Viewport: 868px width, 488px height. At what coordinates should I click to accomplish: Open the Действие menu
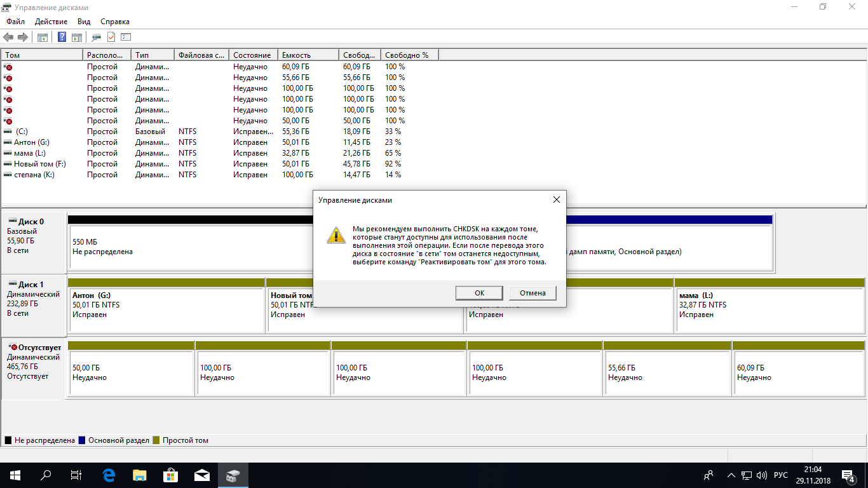tap(51, 22)
